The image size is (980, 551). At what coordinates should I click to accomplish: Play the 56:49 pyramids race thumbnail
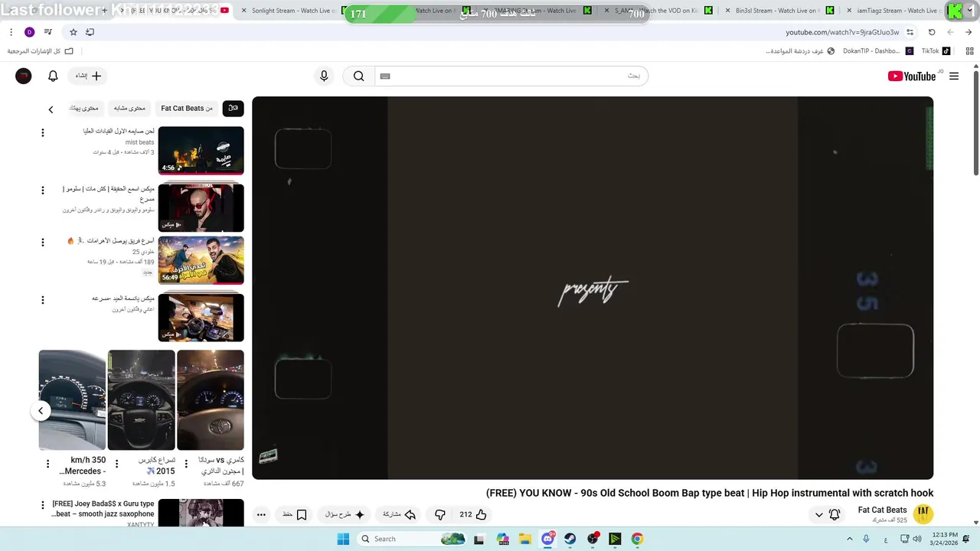click(201, 260)
